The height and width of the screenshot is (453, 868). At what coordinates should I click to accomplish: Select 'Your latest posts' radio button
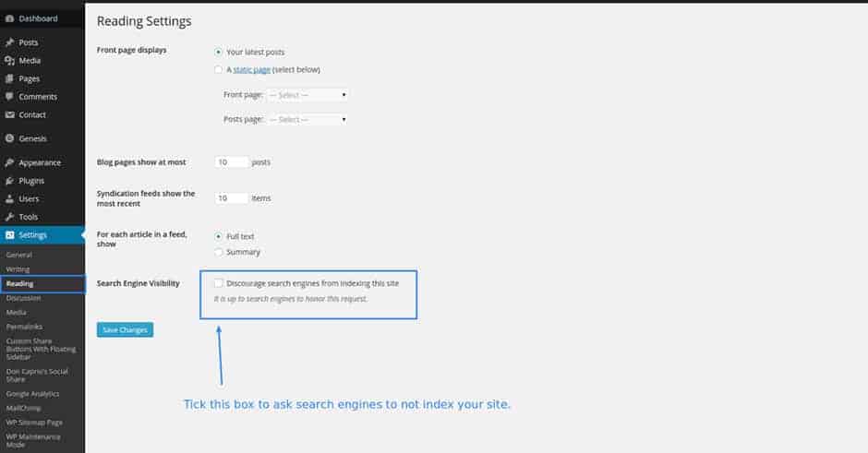[x=218, y=52]
